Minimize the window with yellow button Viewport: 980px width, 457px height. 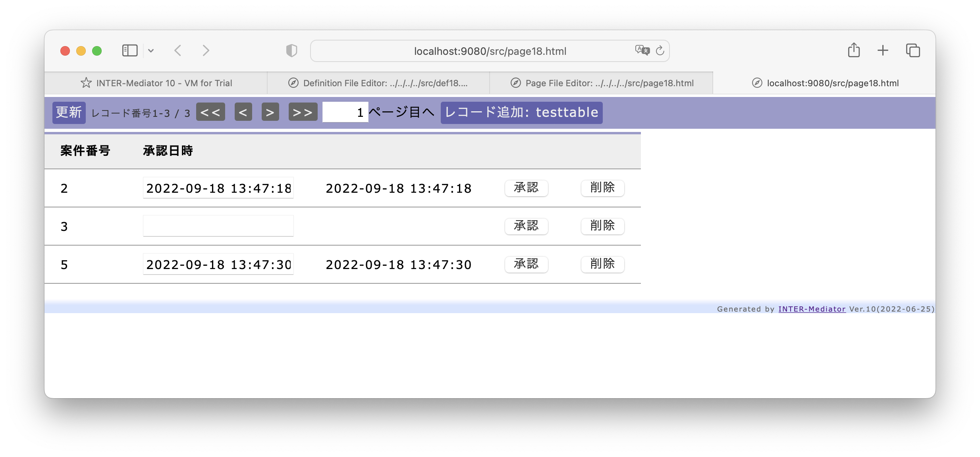coord(81,51)
